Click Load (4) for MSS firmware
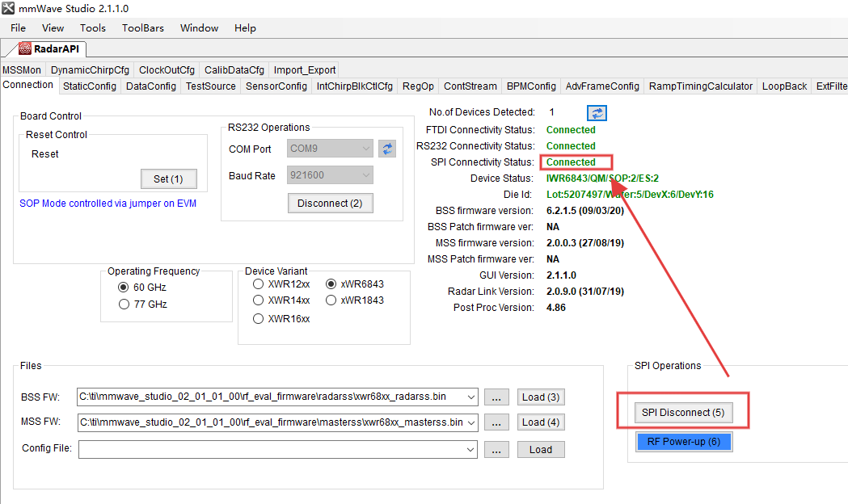 (541, 422)
